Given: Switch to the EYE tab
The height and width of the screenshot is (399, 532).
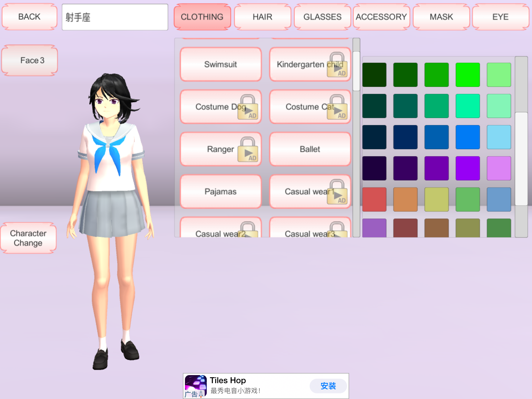Looking at the screenshot, I should tap(500, 17).
